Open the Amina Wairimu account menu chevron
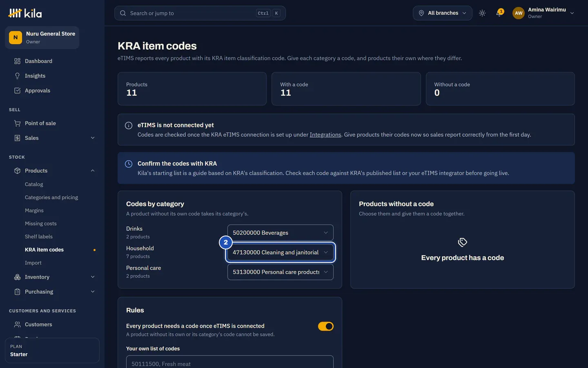This screenshot has height=368, width=588. (572, 13)
